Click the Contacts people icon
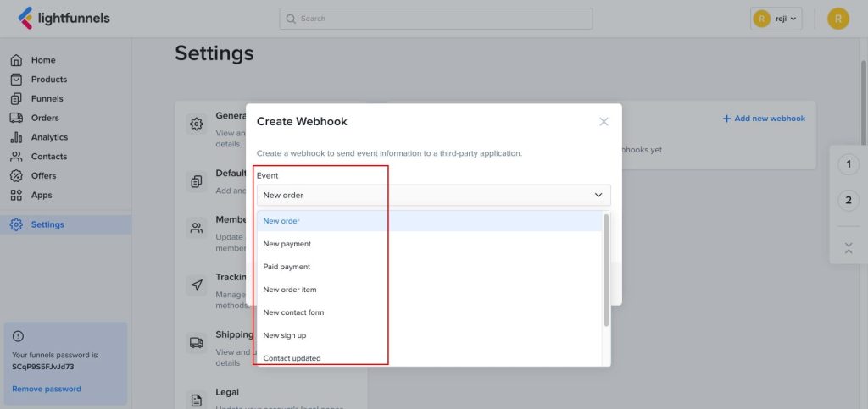Image resolution: width=868 pixels, height=409 pixels. 17,157
